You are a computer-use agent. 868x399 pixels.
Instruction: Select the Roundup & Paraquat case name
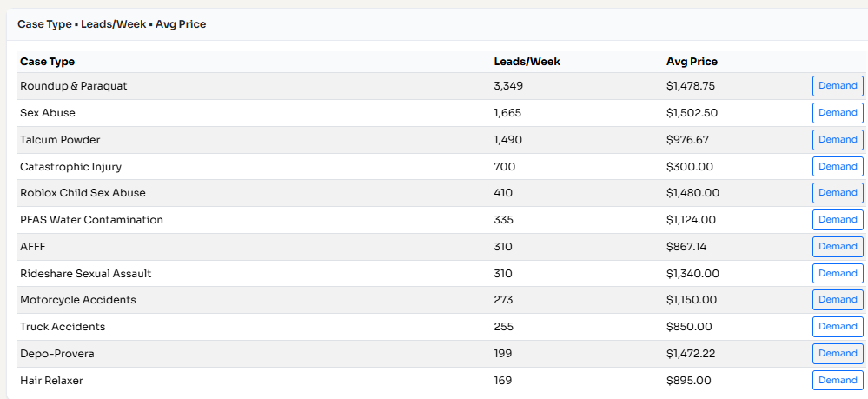[74, 86]
